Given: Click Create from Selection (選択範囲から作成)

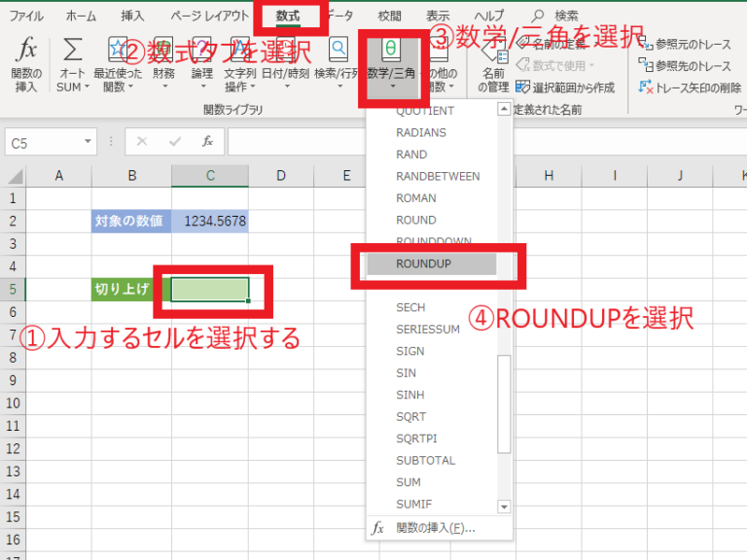Looking at the screenshot, I should point(565,87).
